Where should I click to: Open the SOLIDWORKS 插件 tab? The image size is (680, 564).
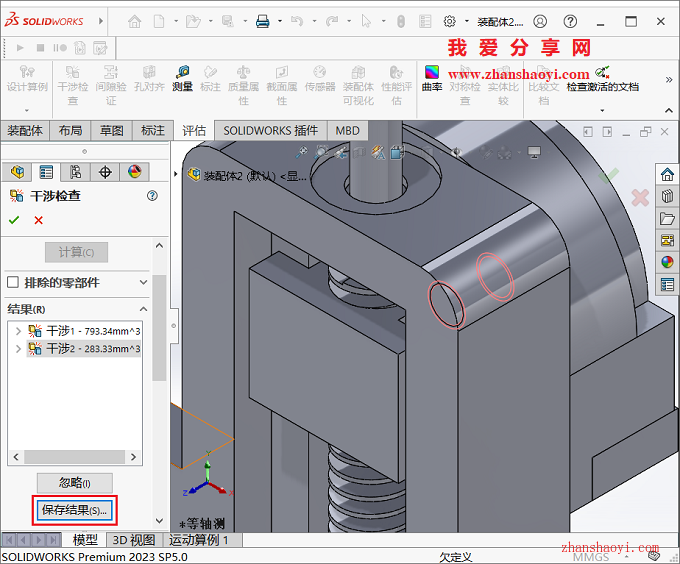[271, 130]
